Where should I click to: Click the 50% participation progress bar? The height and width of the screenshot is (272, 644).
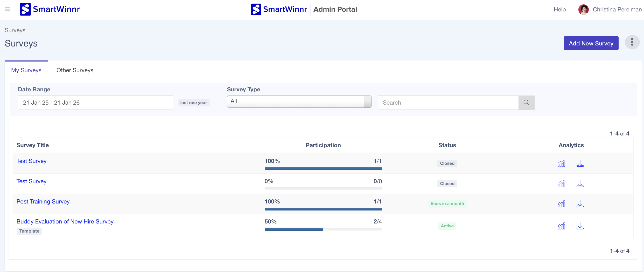tap(323, 229)
